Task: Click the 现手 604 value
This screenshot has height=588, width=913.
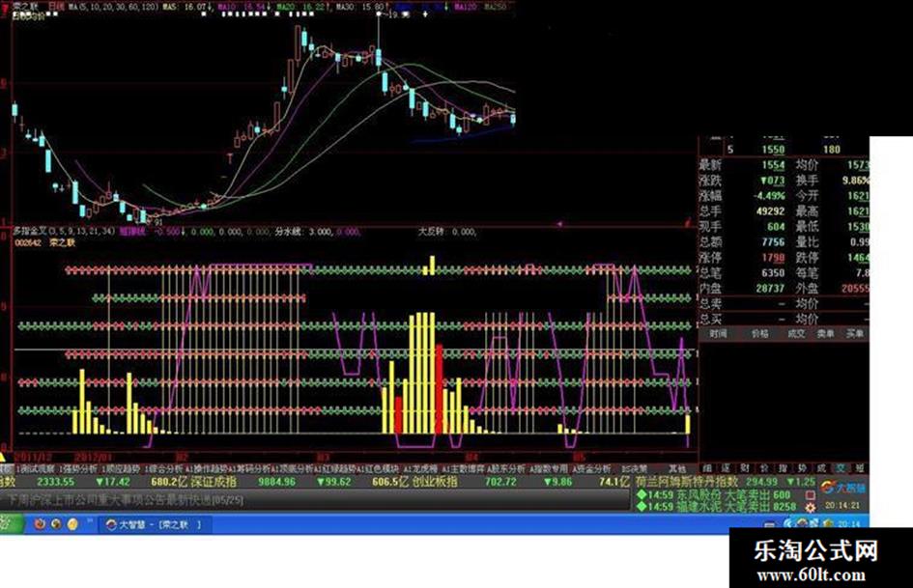Action: (x=776, y=227)
